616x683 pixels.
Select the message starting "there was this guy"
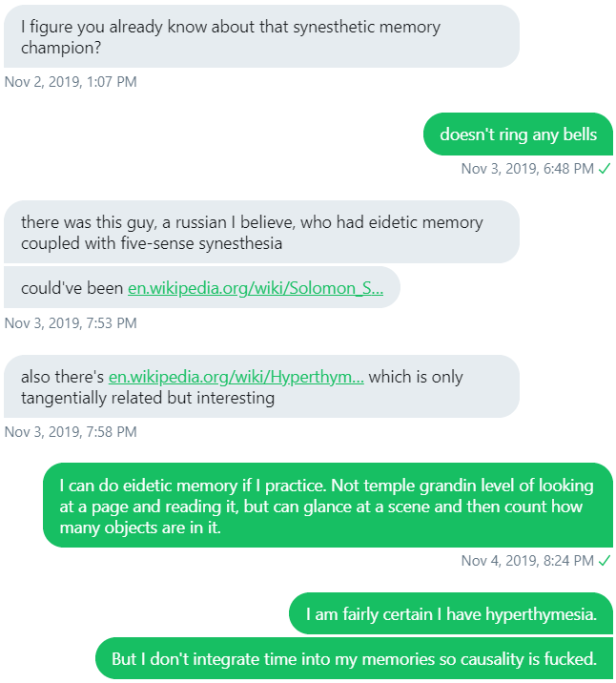pos(261,232)
